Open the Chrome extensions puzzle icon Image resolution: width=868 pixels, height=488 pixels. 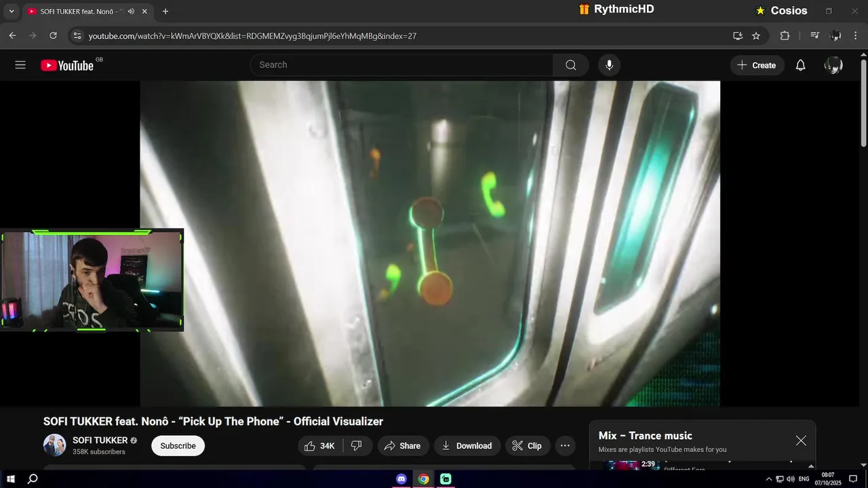click(x=785, y=36)
